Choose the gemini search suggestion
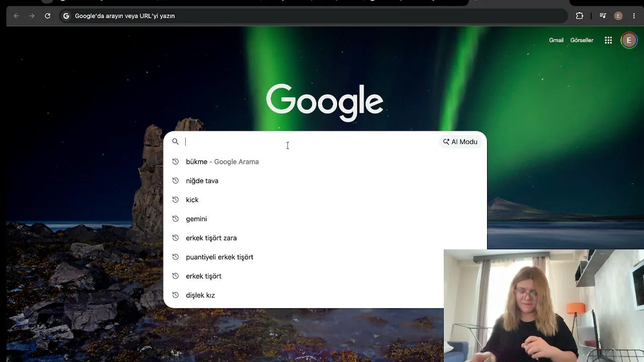The height and width of the screenshot is (362, 644). (x=325, y=219)
